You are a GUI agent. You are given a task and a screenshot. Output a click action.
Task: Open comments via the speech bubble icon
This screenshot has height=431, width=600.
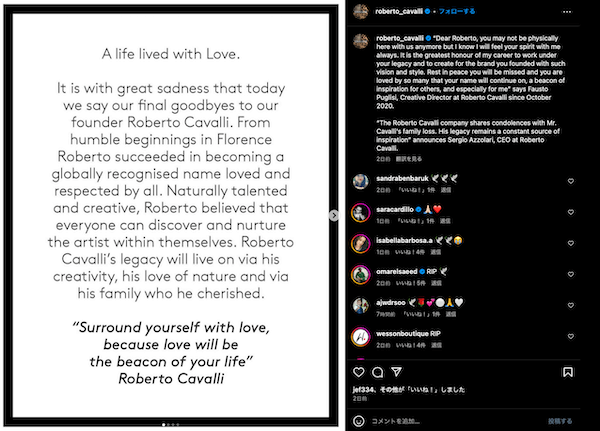(x=378, y=372)
